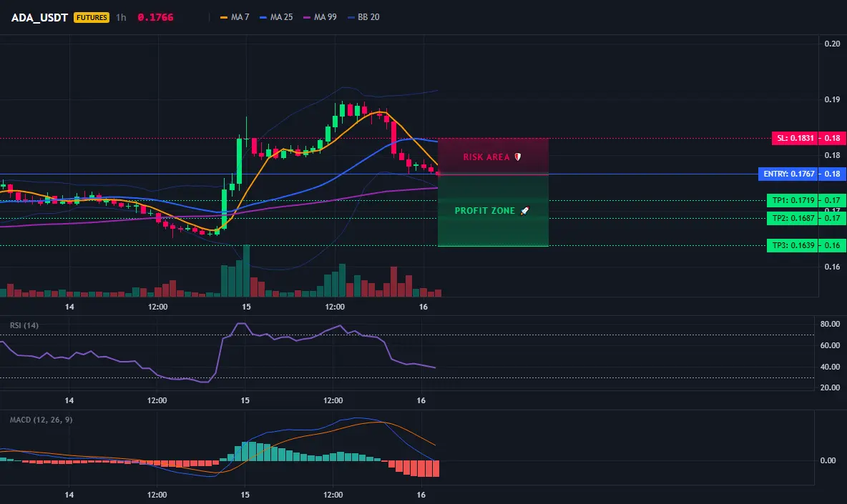Select the 1h timeframe label
Viewport: 847px width, 504px height.
pos(121,17)
